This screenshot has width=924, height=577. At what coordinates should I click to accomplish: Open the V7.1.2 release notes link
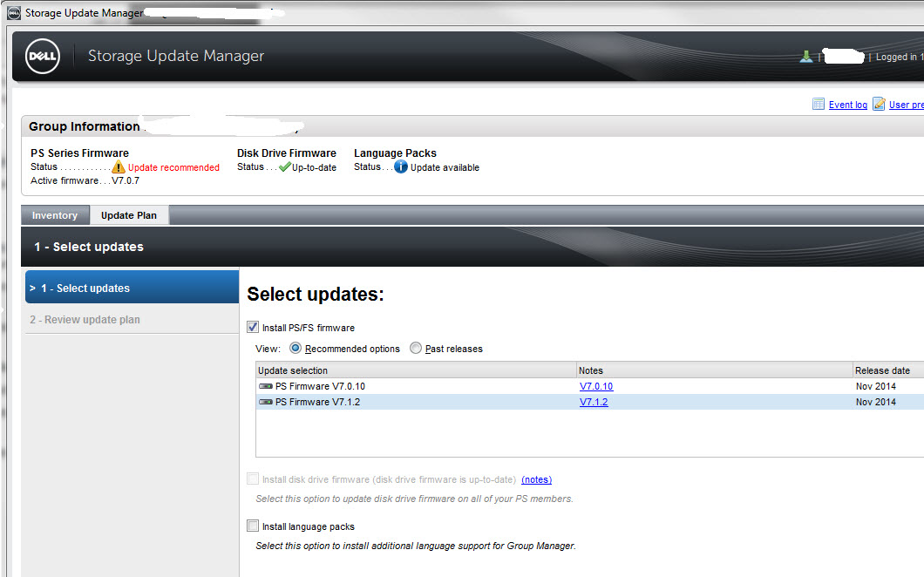pos(594,402)
